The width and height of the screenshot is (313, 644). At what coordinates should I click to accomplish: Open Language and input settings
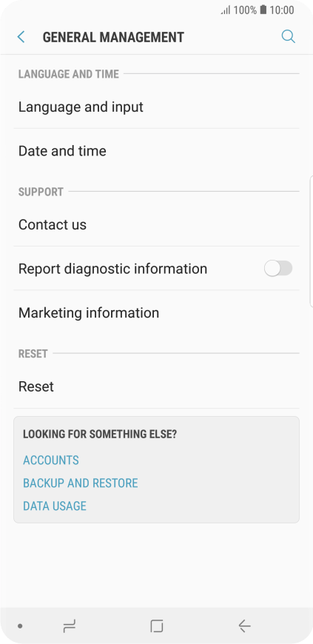point(157,107)
